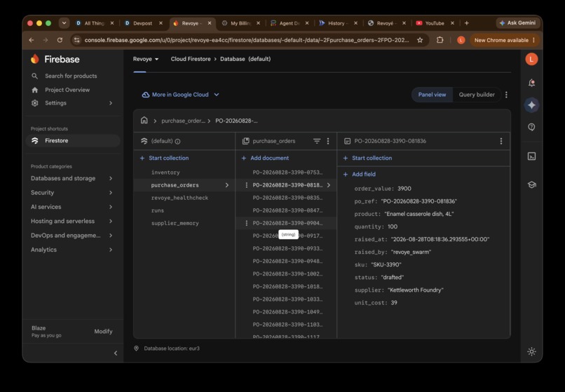Click the Settings gear icon
565x392 pixels.
tap(34, 103)
